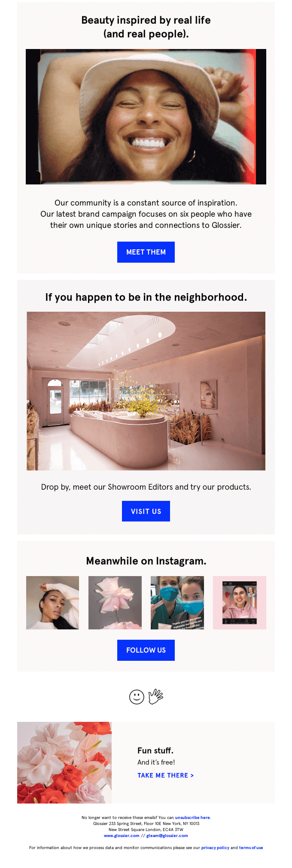
Task: Click the MEET THEM button
Action: pos(146,252)
